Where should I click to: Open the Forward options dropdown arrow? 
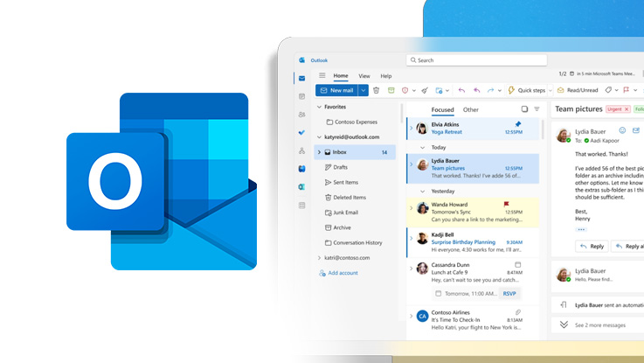[x=500, y=90]
